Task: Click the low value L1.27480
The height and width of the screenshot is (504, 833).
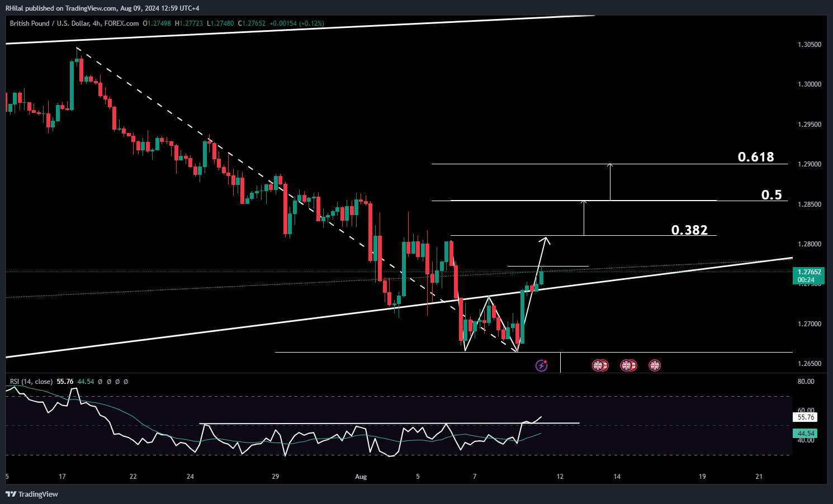Action: pos(220,23)
